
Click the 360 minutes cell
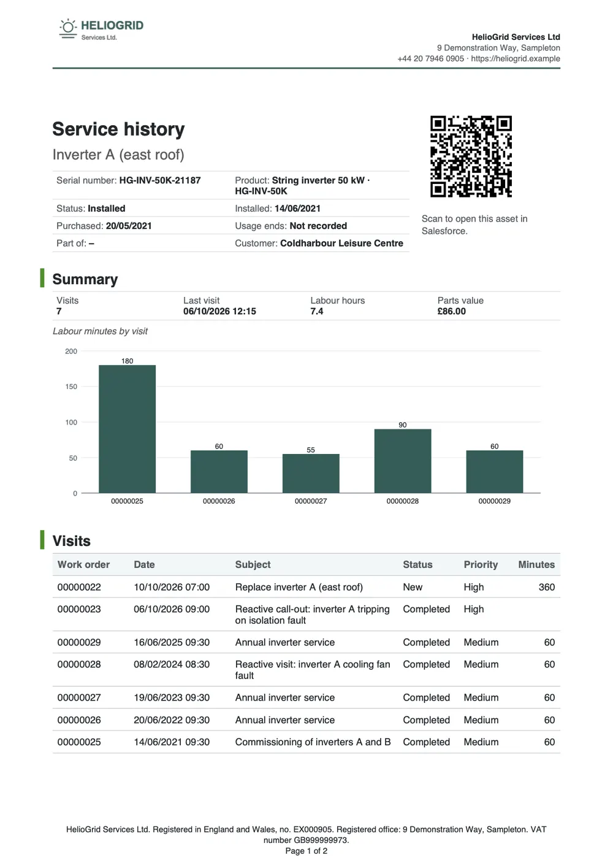point(547,587)
